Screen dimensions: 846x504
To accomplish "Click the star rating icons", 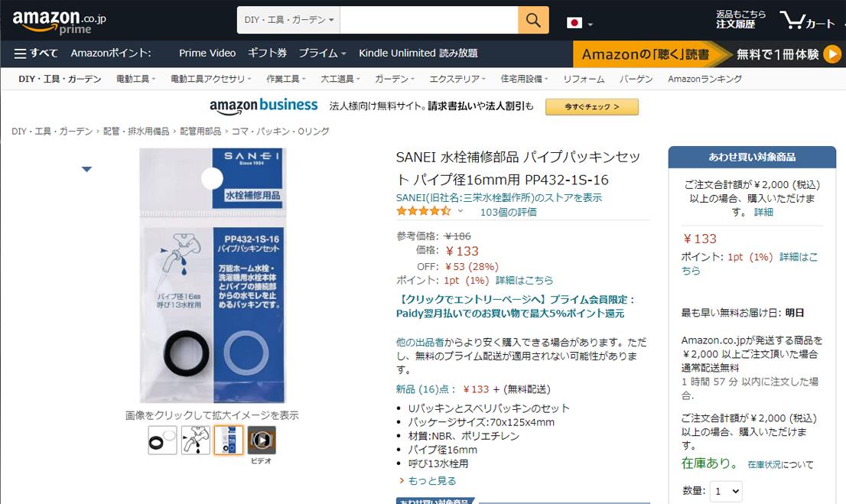I will tap(424, 211).
